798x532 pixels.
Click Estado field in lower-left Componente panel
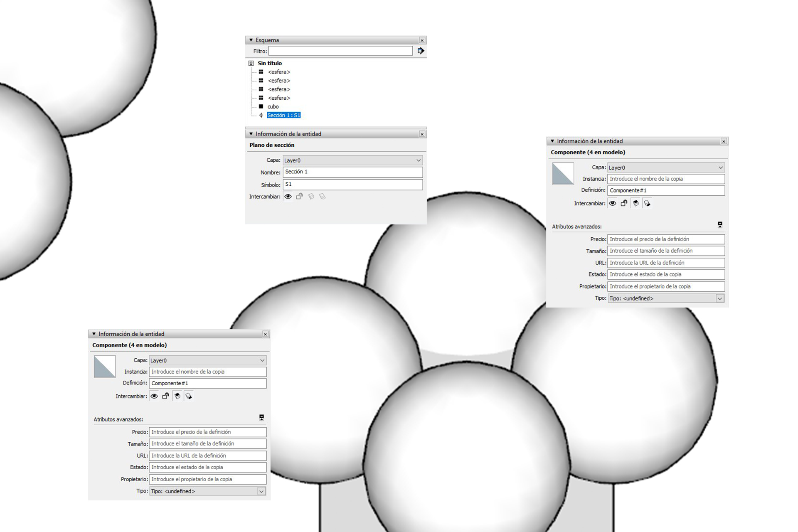207,467
